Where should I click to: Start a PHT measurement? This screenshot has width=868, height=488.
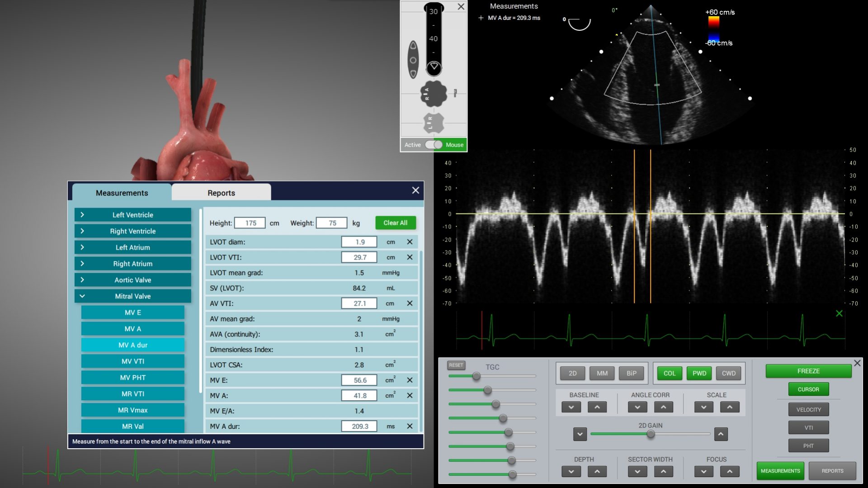click(808, 445)
